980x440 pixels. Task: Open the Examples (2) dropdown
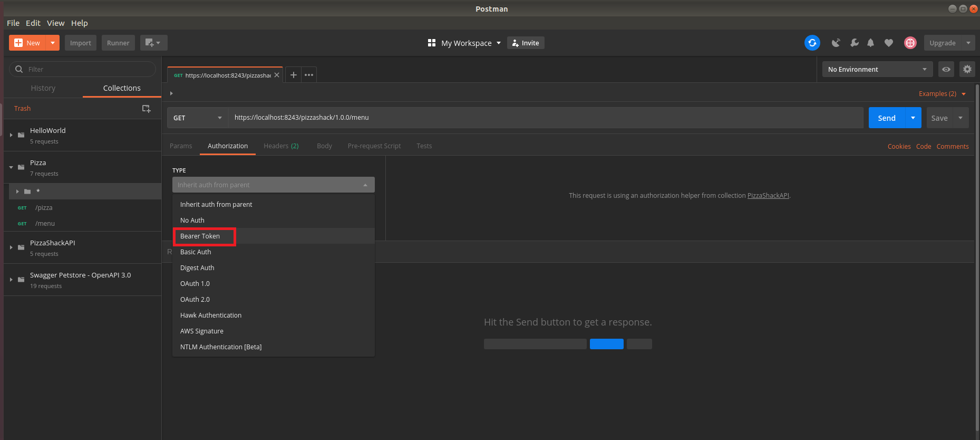[942, 94]
